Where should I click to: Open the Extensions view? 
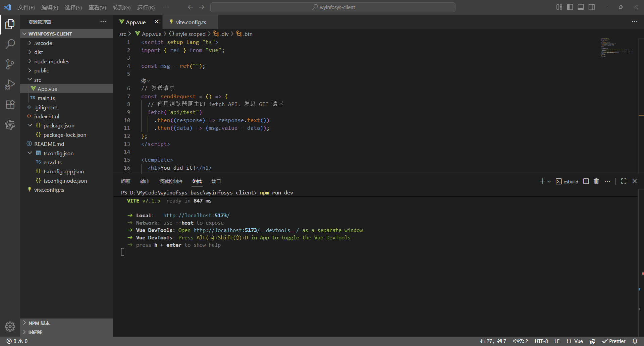point(10,104)
